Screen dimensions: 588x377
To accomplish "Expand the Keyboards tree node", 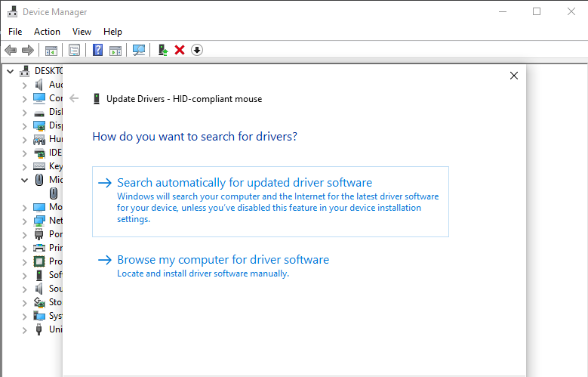I will (24, 167).
